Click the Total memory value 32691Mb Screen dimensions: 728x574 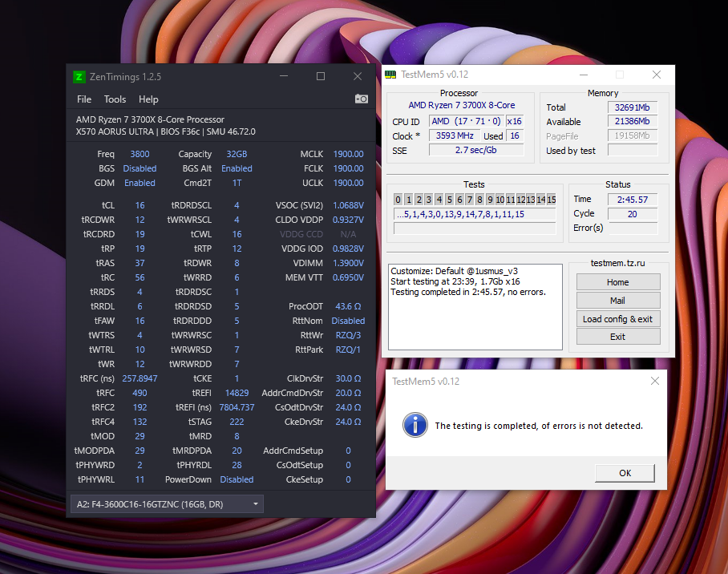pyautogui.click(x=633, y=107)
